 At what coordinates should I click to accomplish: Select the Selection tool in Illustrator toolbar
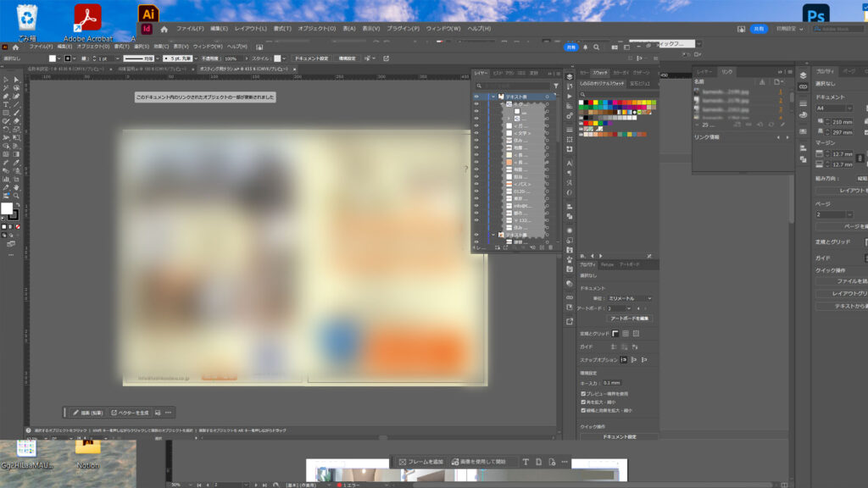pos(6,80)
